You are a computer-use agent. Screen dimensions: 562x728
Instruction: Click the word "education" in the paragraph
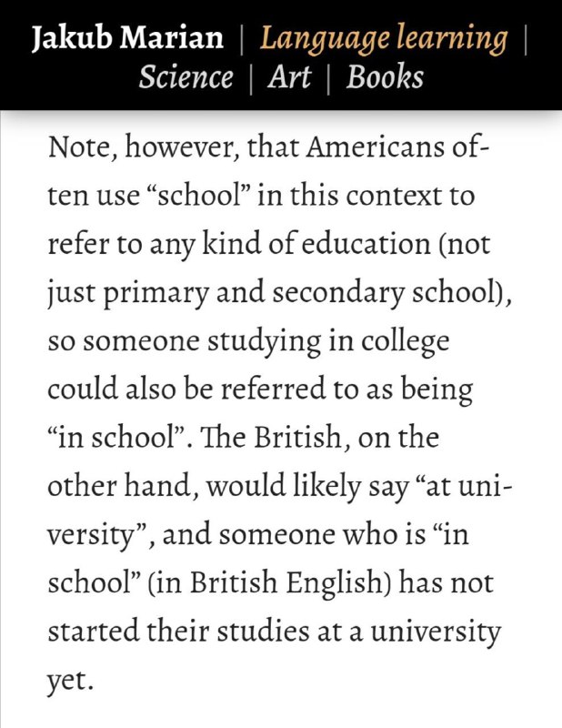coord(366,244)
